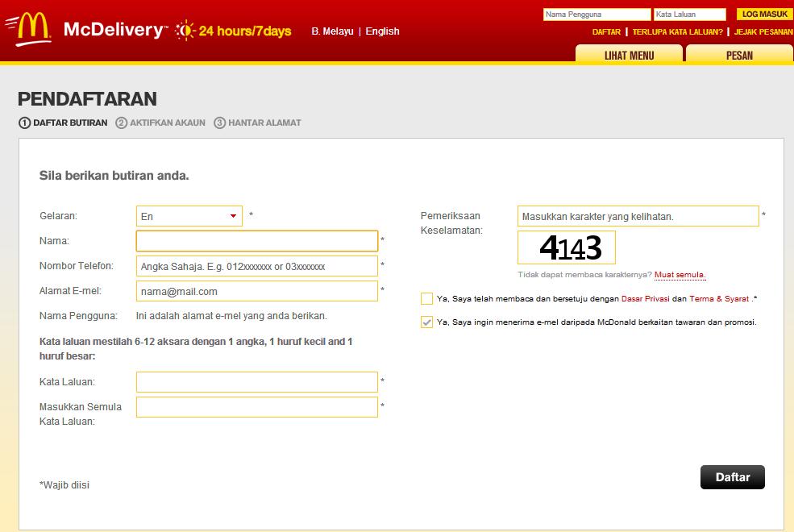Click the '24 hours/7days' text

pos(245,31)
